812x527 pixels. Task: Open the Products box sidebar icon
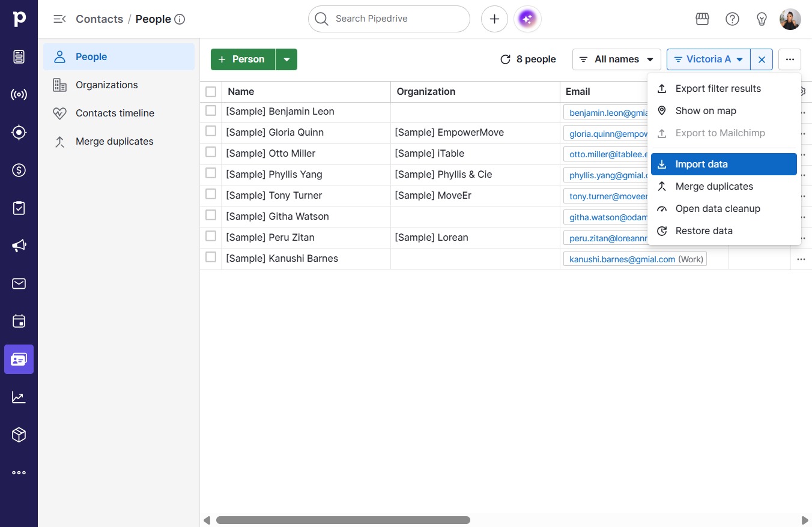19,435
